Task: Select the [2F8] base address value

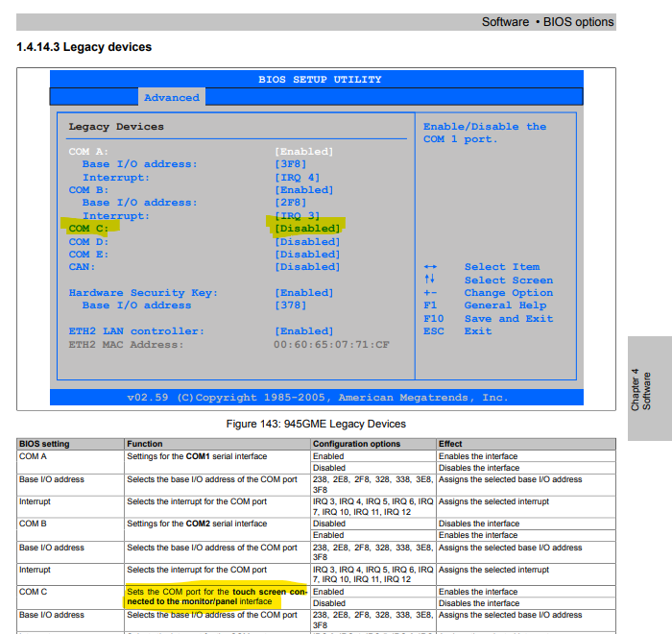Action: point(291,203)
